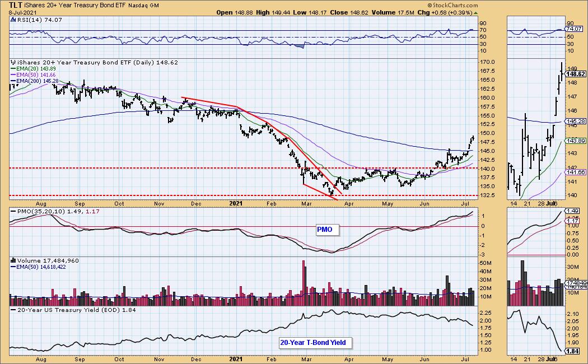
Task: Click the 50M volume axis label
Action: (x=486, y=263)
